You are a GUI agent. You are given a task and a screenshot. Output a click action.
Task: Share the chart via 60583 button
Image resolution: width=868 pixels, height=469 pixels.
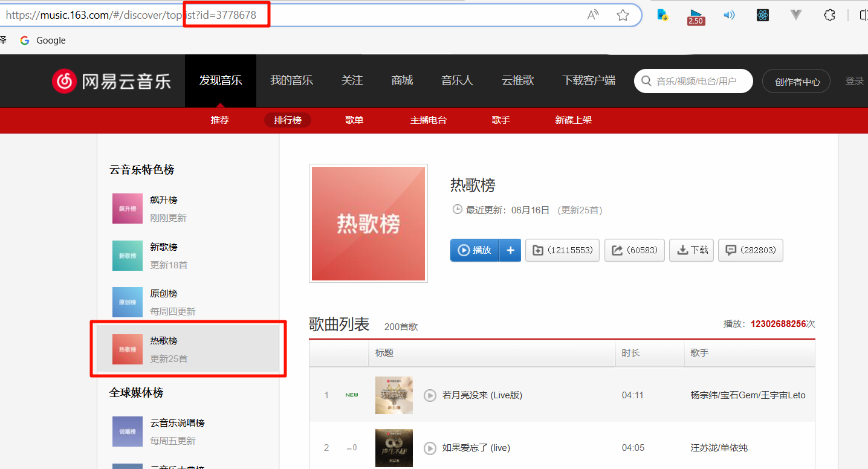tap(635, 250)
